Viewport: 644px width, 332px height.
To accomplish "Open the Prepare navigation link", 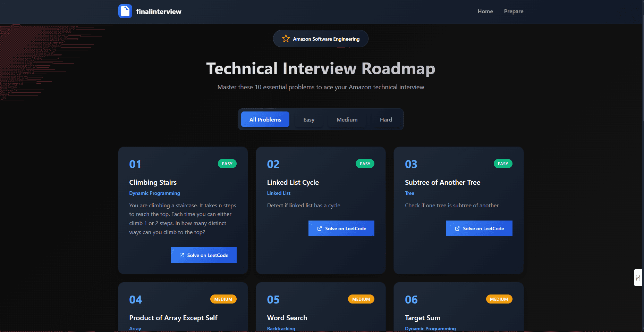I will 514,11.
